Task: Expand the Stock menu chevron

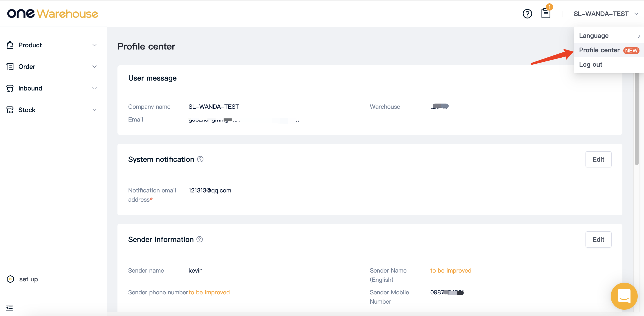Action: coord(95,110)
